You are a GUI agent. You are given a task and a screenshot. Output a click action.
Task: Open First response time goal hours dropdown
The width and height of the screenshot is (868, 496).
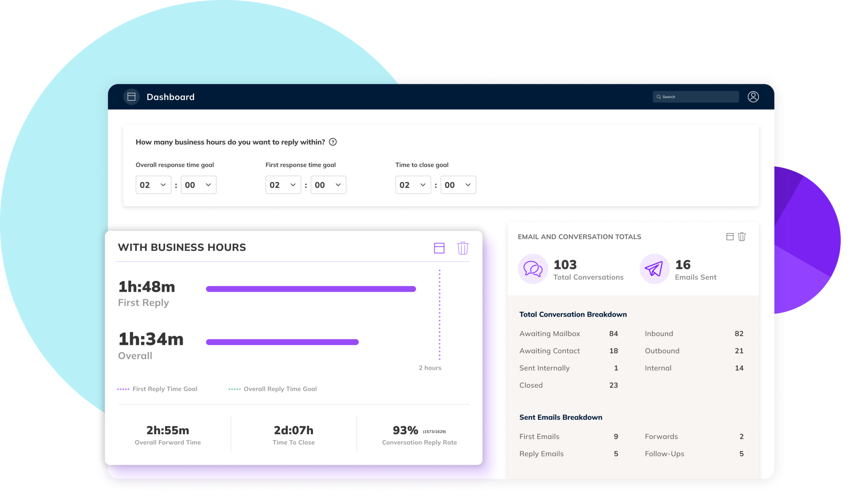tap(283, 185)
